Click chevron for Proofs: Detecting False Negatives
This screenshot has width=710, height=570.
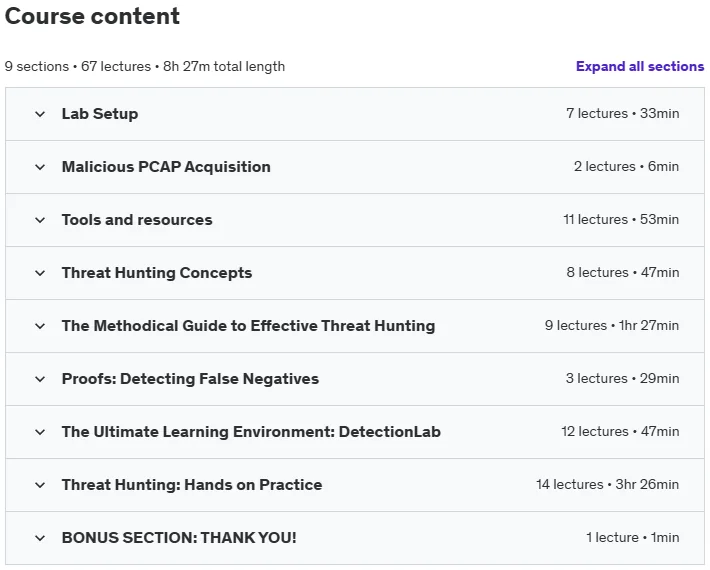[40, 379]
